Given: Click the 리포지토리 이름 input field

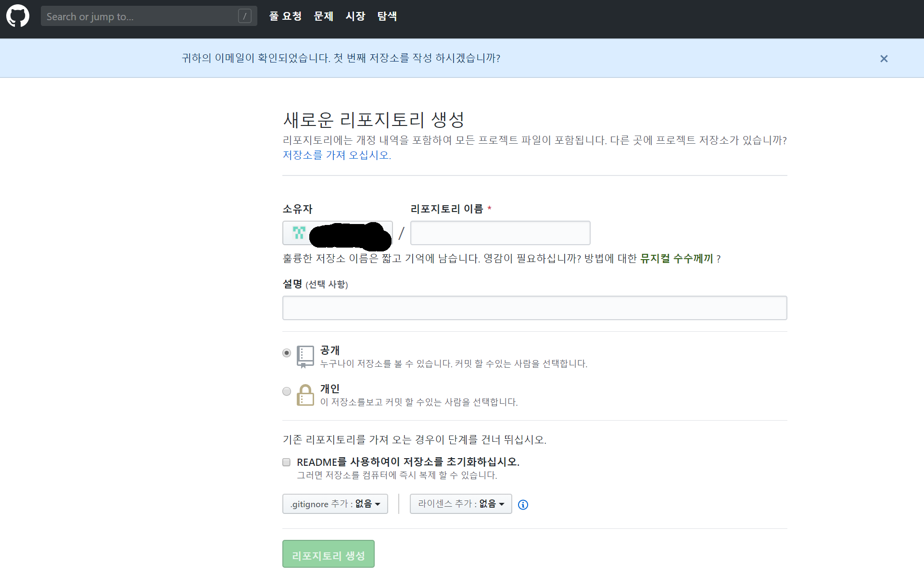Looking at the screenshot, I should point(500,233).
